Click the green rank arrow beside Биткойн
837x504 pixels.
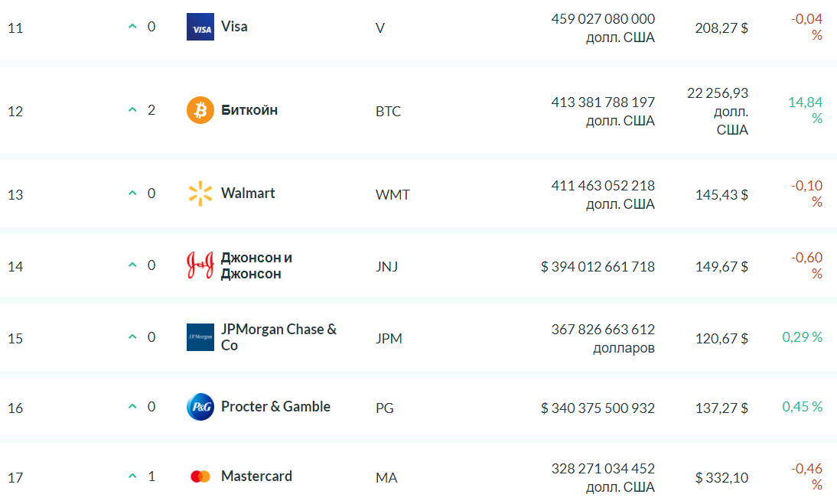click(132, 110)
